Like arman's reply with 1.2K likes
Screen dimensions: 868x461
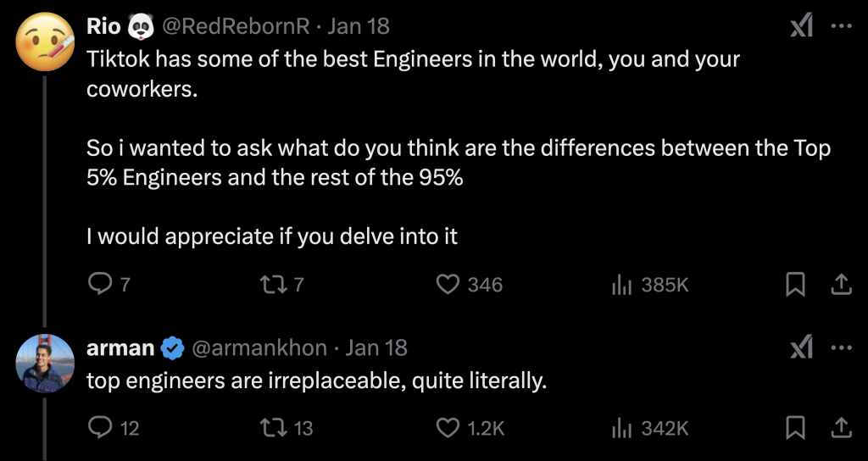tap(448, 428)
